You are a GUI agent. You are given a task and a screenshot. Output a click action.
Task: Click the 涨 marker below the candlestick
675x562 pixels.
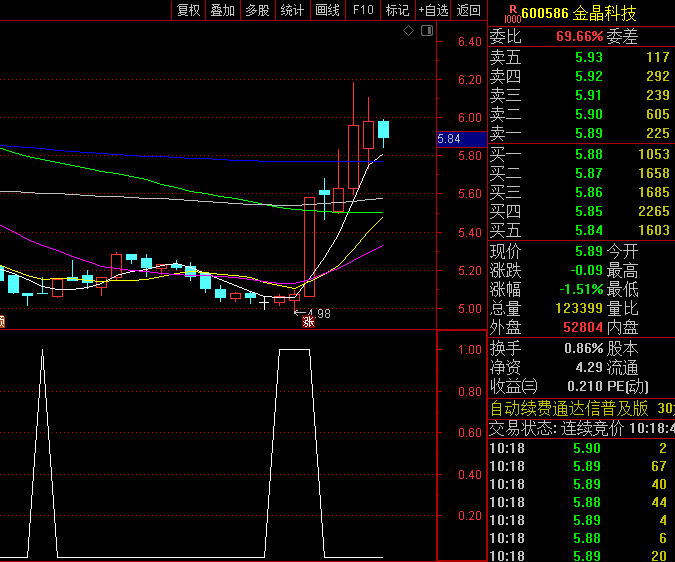click(x=308, y=321)
